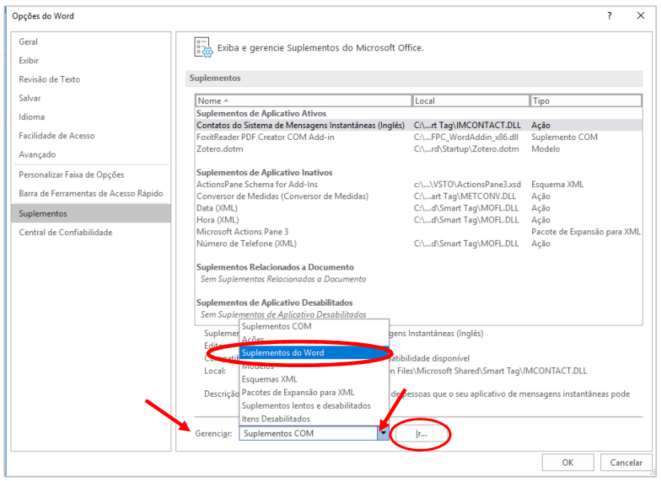The image size is (661, 481).
Task: Open the Revisão de Texto category
Action: (91, 79)
